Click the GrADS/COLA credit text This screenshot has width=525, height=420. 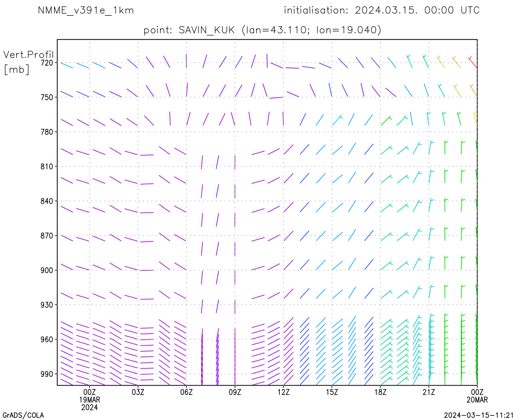tap(23, 415)
